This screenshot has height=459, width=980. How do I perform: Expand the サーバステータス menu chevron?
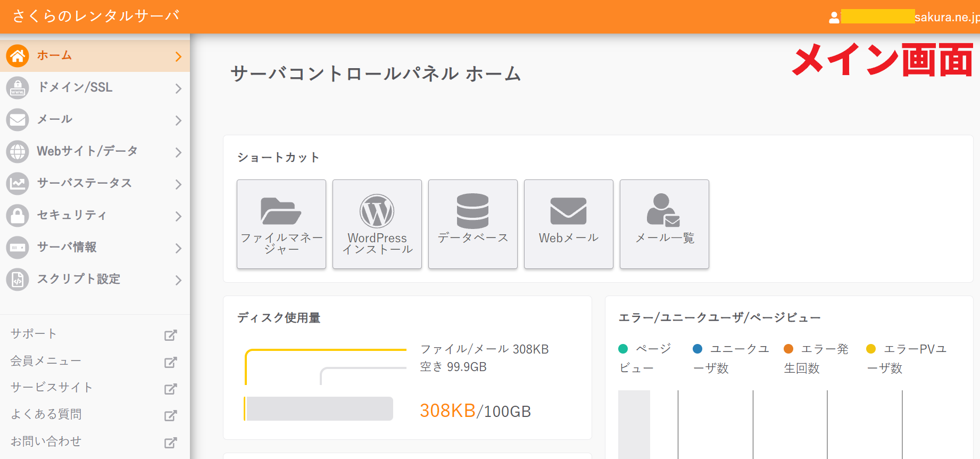[178, 184]
